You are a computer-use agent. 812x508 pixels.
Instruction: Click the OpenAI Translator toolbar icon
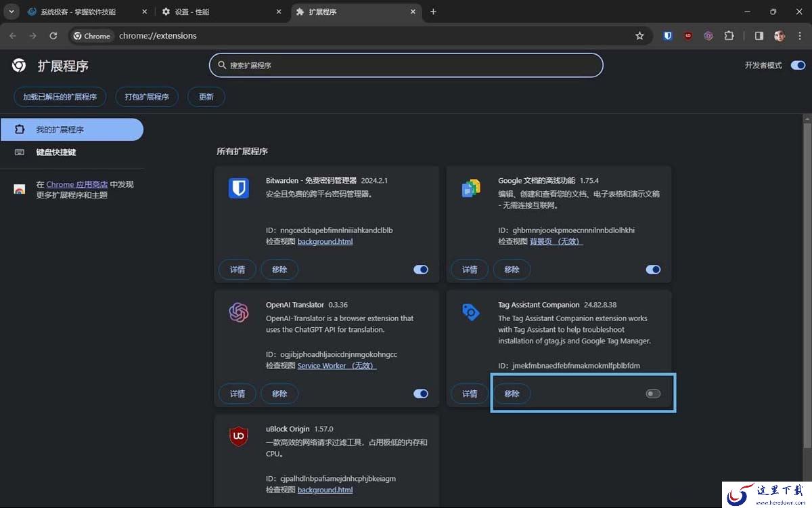pos(708,36)
